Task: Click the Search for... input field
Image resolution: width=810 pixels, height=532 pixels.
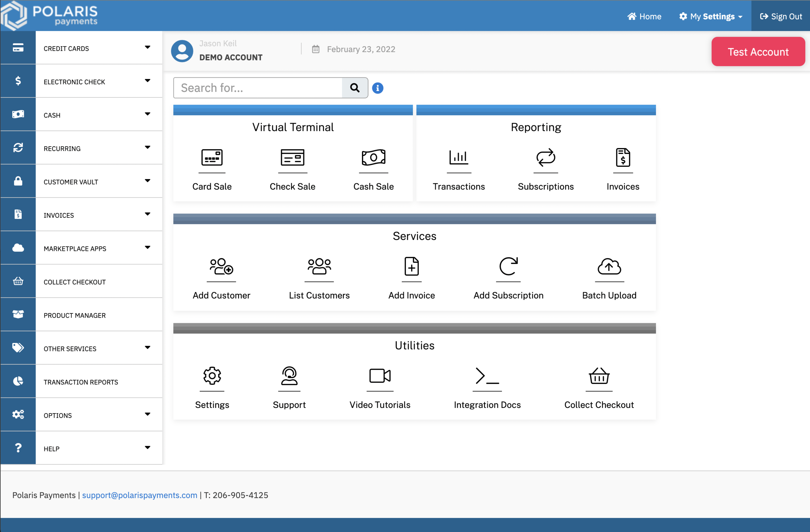Action: 258,88
